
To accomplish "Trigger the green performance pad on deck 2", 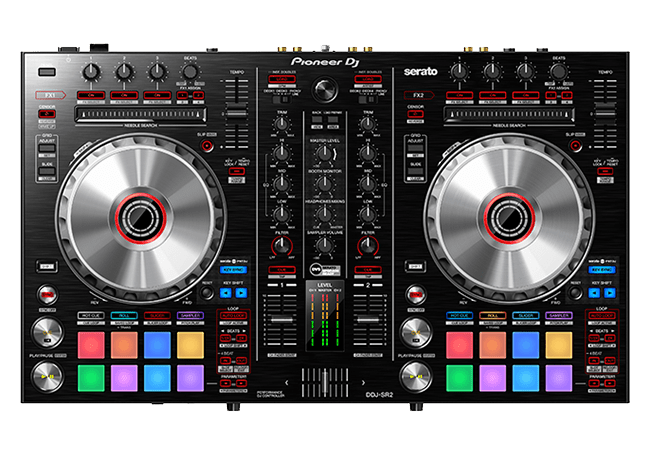I will pos(459,378).
